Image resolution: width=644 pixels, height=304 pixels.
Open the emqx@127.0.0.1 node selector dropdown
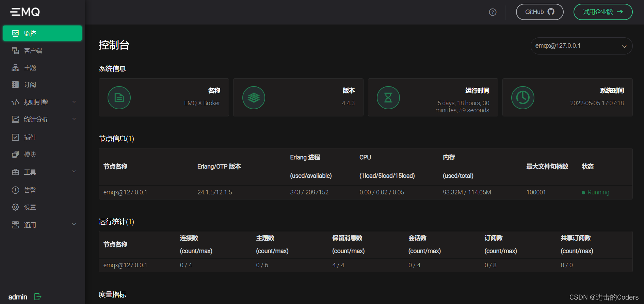(581, 46)
